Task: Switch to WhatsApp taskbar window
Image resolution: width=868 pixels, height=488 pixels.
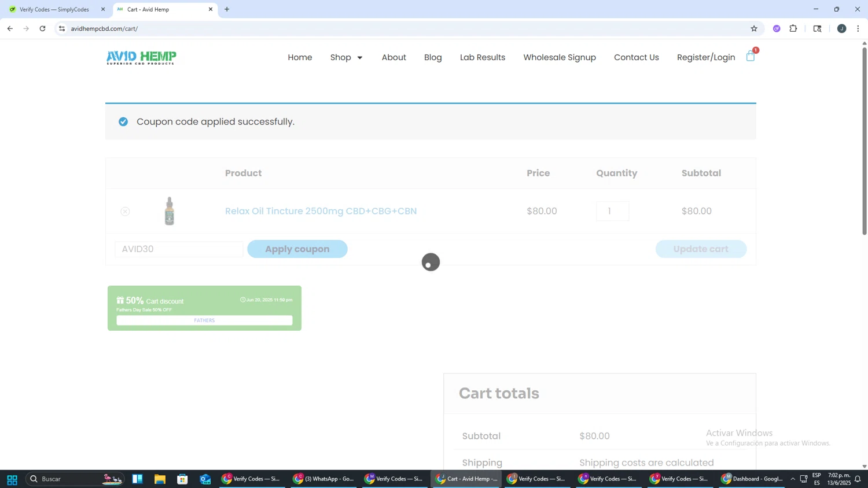Action: coord(323,479)
